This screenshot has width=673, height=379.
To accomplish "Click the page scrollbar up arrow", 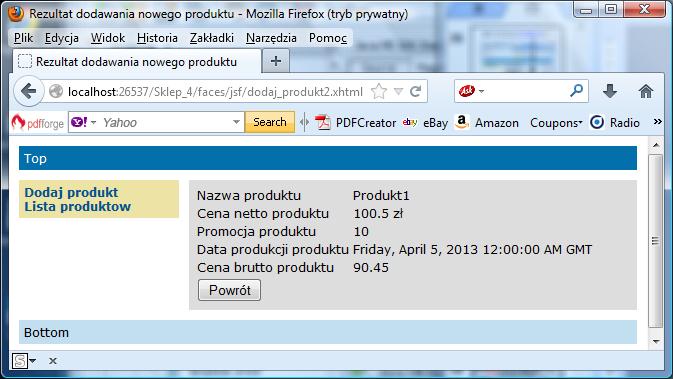I will click(656, 145).
